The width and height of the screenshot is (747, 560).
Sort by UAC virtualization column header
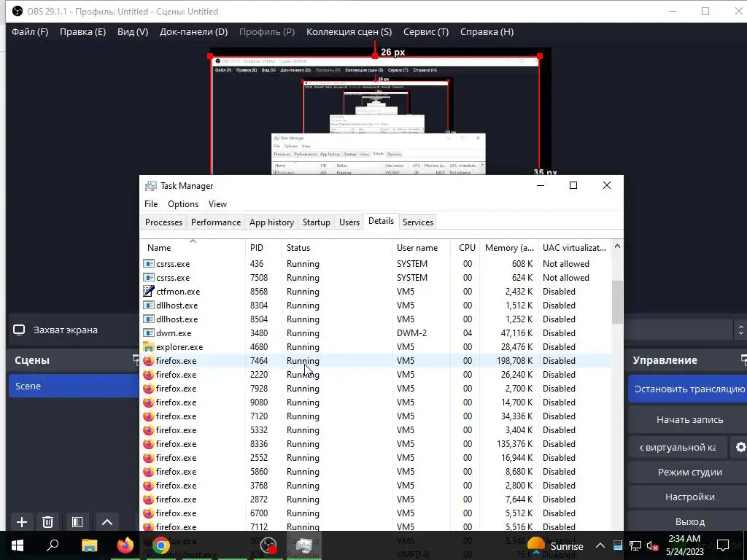tap(575, 248)
